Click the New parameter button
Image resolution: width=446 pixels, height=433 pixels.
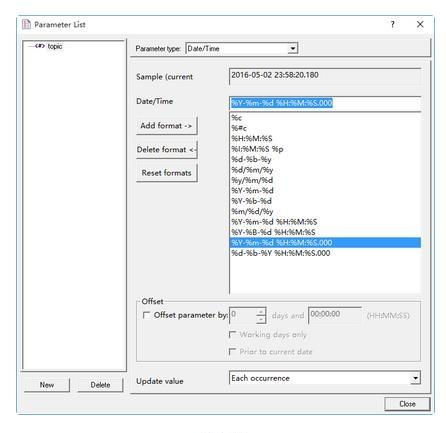click(x=47, y=385)
